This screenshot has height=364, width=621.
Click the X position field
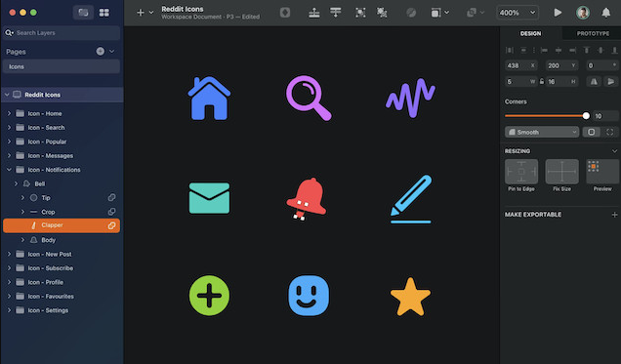(x=521, y=65)
